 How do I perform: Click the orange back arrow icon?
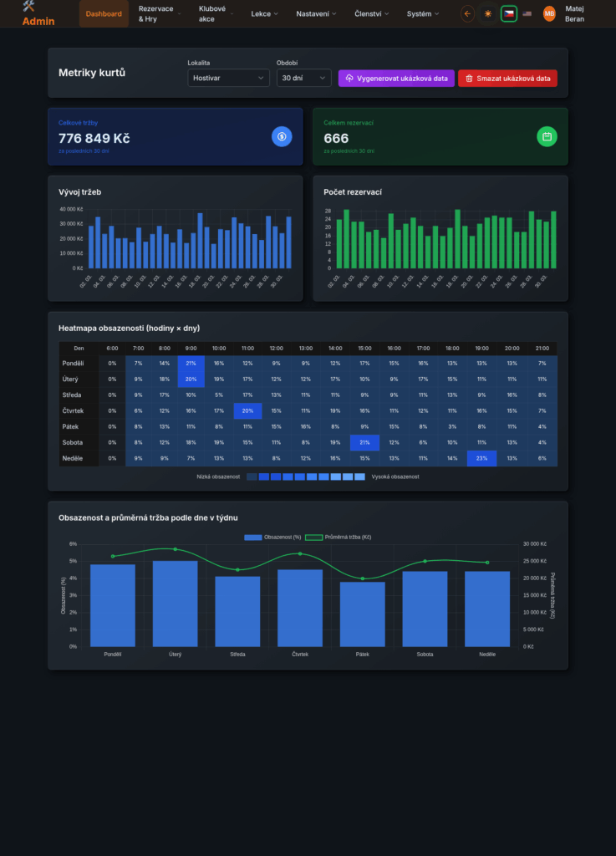coord(467,13)
